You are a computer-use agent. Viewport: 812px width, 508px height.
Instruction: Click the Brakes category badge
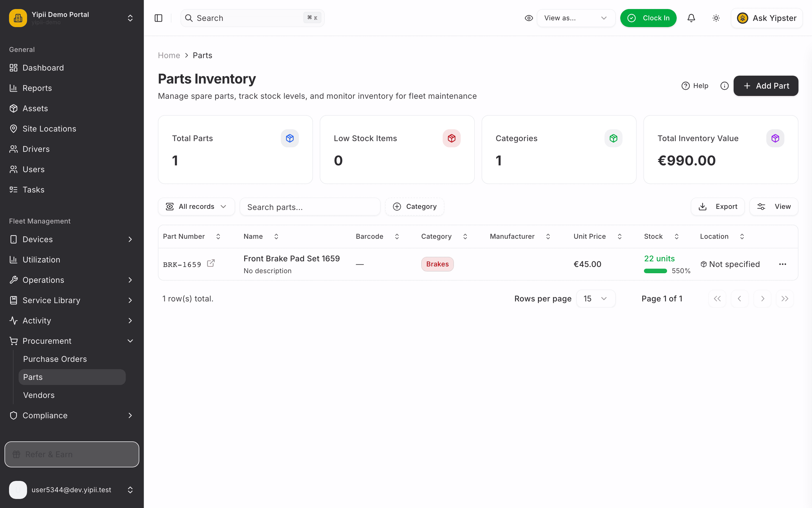[x=437, y=264]
